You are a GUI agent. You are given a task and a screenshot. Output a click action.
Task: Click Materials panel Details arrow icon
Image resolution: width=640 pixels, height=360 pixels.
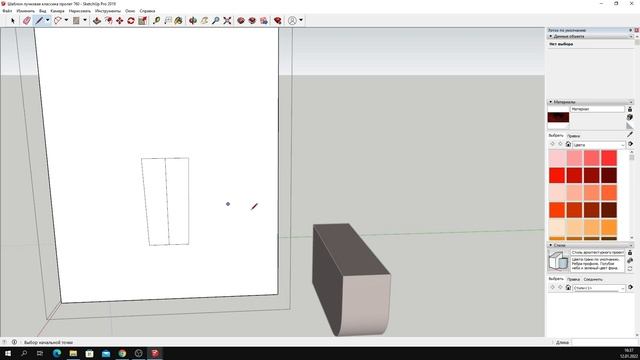click(631, 144)
